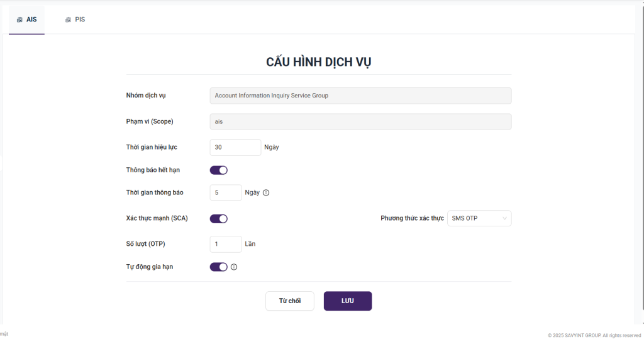
Task: Disable the Xác thực mạnh (SCA) switch
Action: click(x=218, y=219)
